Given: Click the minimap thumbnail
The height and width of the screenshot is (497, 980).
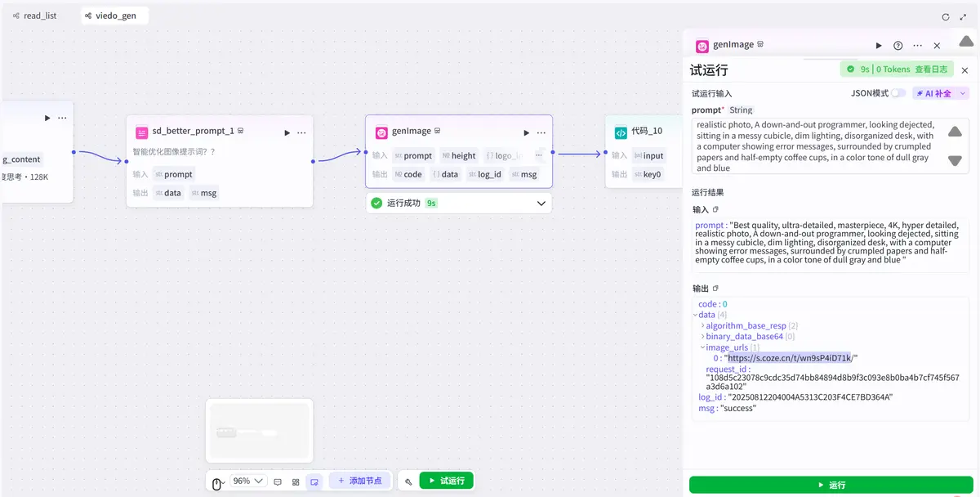Looking at the screenshot, I should point(260,431).
